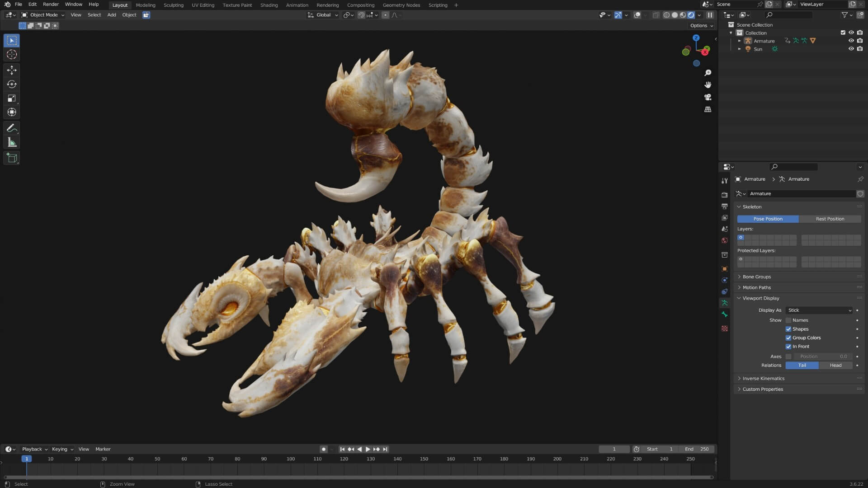868x488 pixels.
Task: Play the animation forward
Action: pos(368,449)
